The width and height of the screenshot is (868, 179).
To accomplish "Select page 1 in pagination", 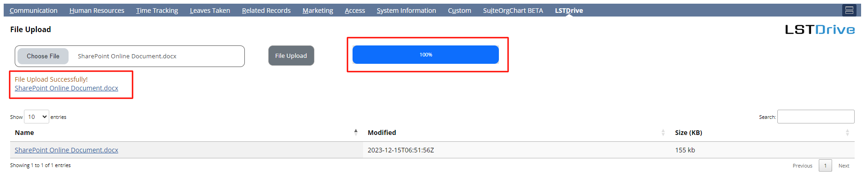I will tap(825, 166).
